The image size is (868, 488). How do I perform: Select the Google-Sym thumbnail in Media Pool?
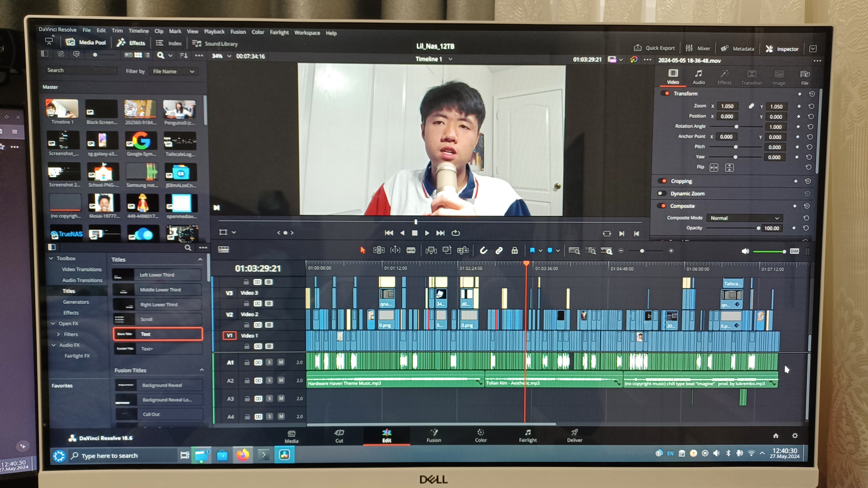[x=141, y=141]
